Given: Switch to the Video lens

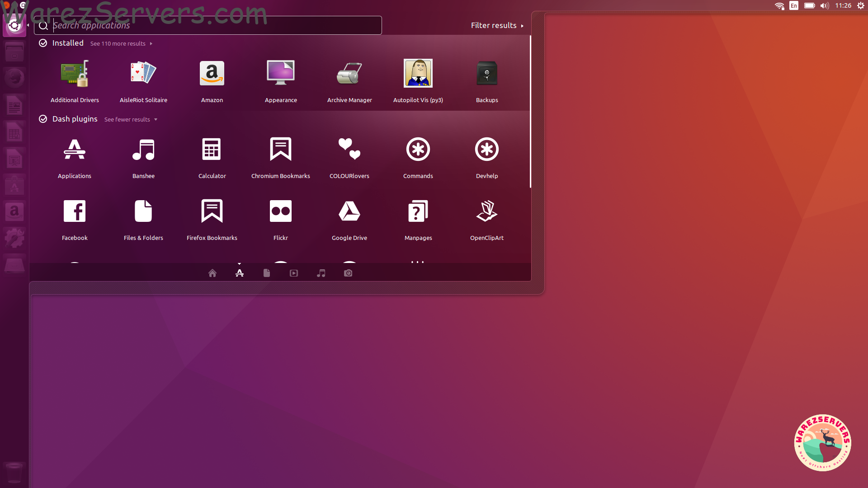Looking at the screenshot, I should coord(294,273).
